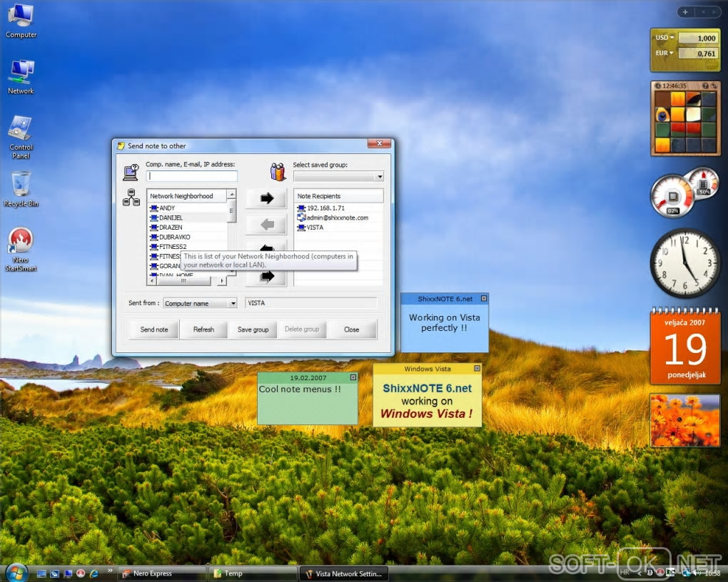728x582 pixels.
Task: Click the computer query icon beside address field
Action: pos(131,172)
